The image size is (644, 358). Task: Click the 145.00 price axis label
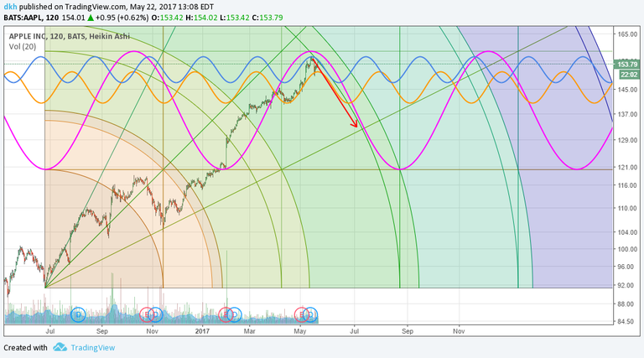tap(627, 90)
